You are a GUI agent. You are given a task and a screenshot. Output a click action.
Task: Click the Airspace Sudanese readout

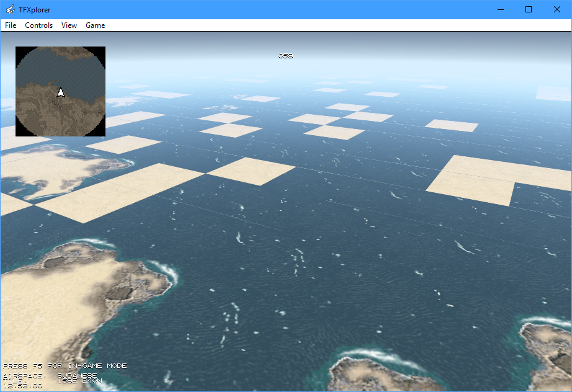click(x=50, y=375)
